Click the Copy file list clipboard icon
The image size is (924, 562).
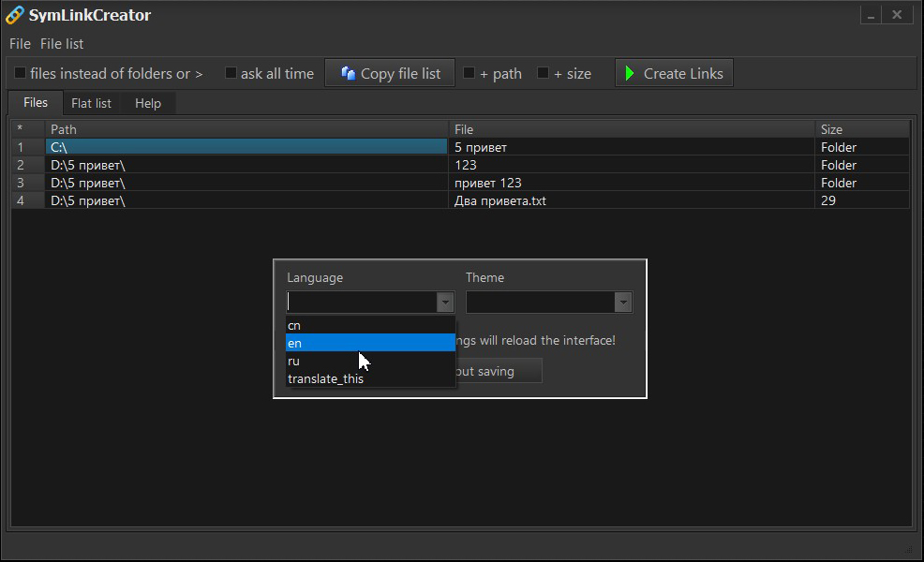349,73
